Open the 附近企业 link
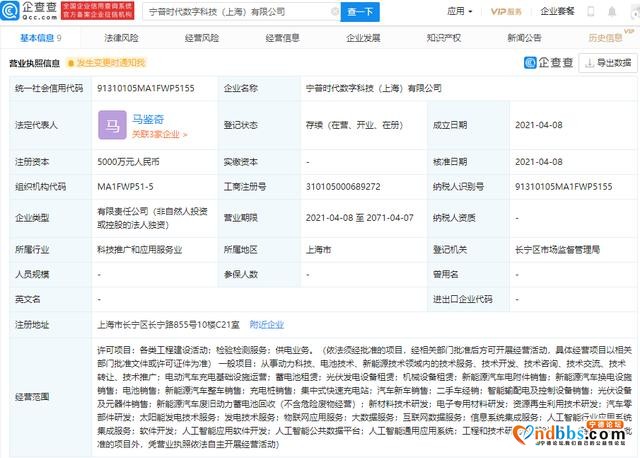This screenshot has height=458, width=640. click(267, 325)
